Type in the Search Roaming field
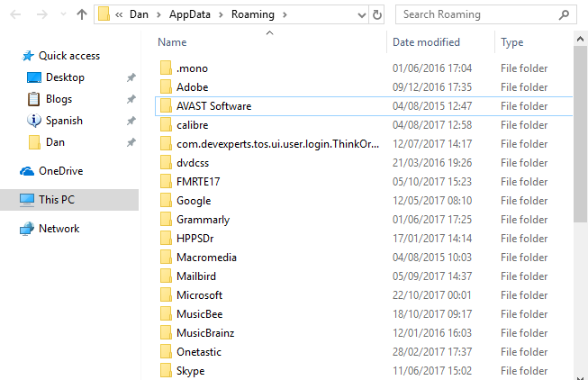 pyautogui.click(x=473, y=14)
